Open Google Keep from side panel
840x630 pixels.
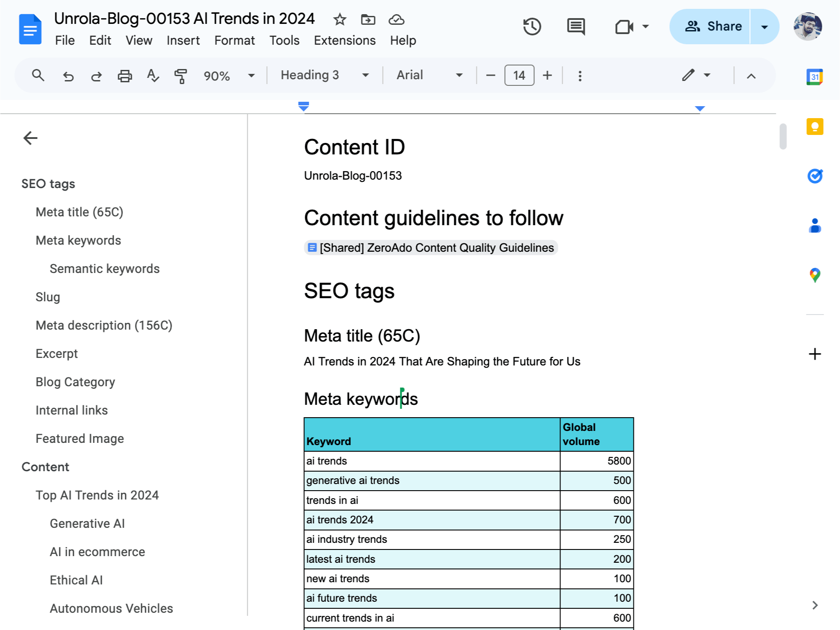[x=814, y=127]
